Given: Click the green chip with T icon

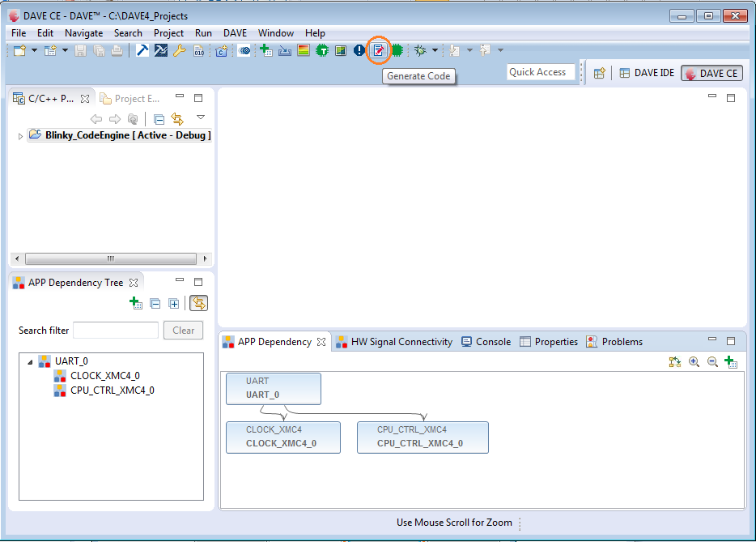Looking at the screenshot, I should 322,50.
